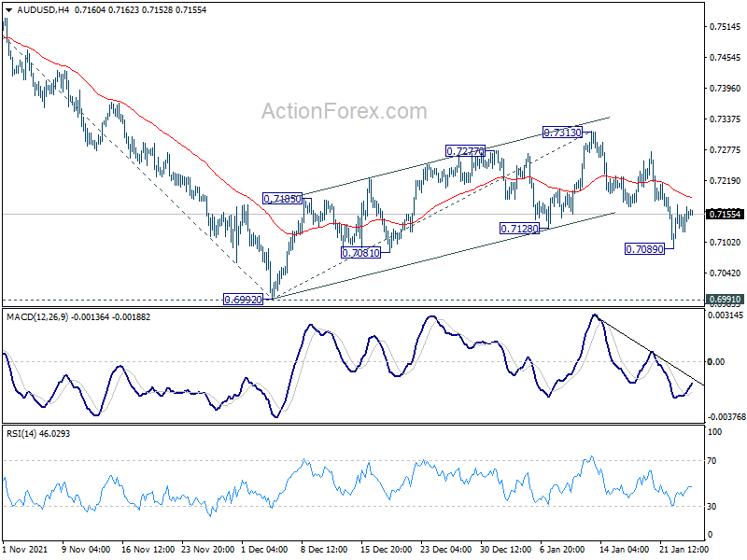
Task: Click the 21 Jan 12:00 date label
Action: [684, 549]
